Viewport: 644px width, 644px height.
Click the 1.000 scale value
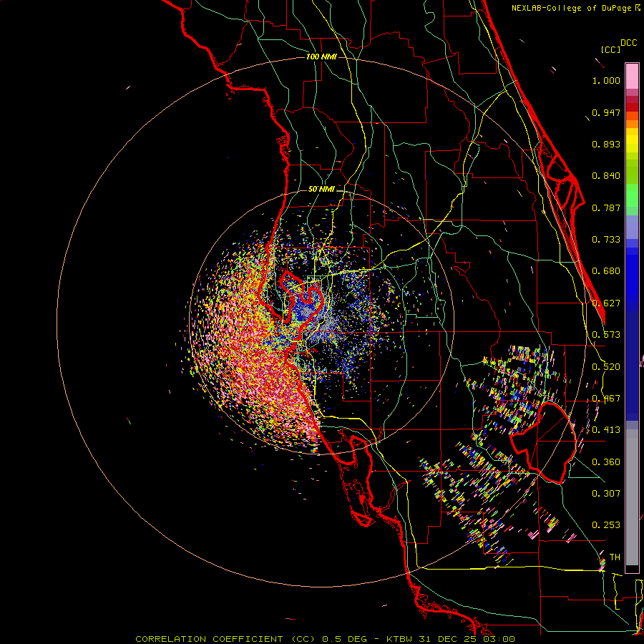(606, 80)
